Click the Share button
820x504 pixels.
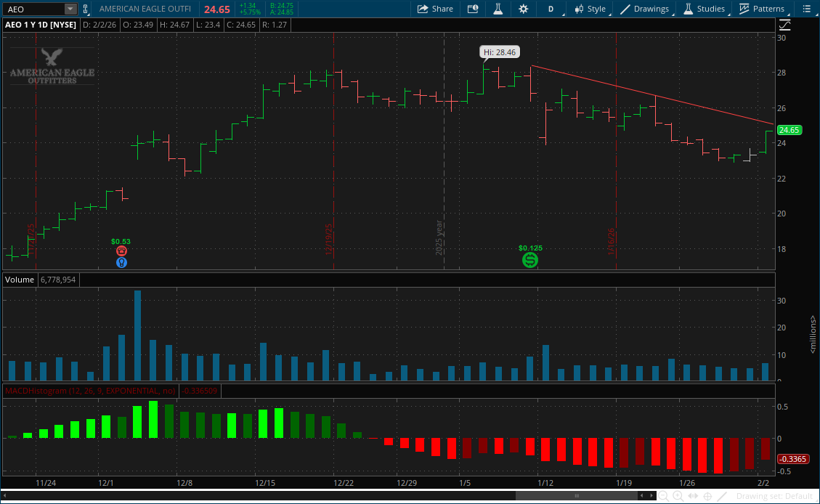click(435, 9)
